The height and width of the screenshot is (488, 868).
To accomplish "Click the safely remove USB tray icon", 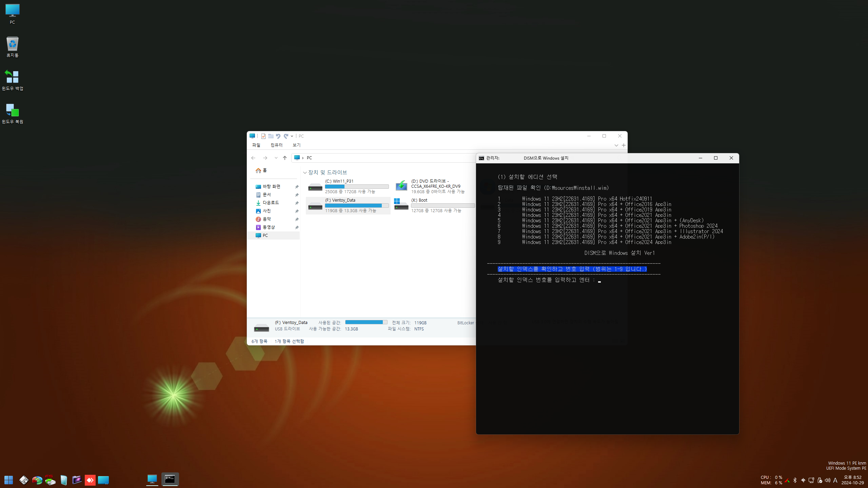I will (x=820, y=480).
